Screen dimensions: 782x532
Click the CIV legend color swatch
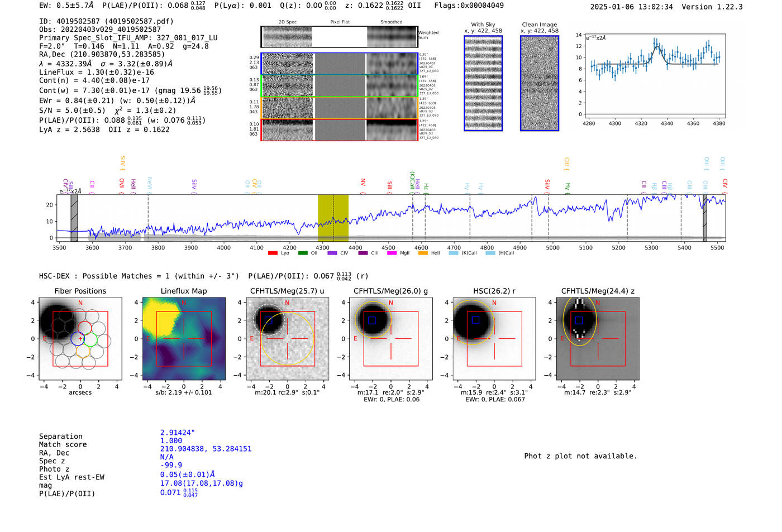tap(332, 253)
